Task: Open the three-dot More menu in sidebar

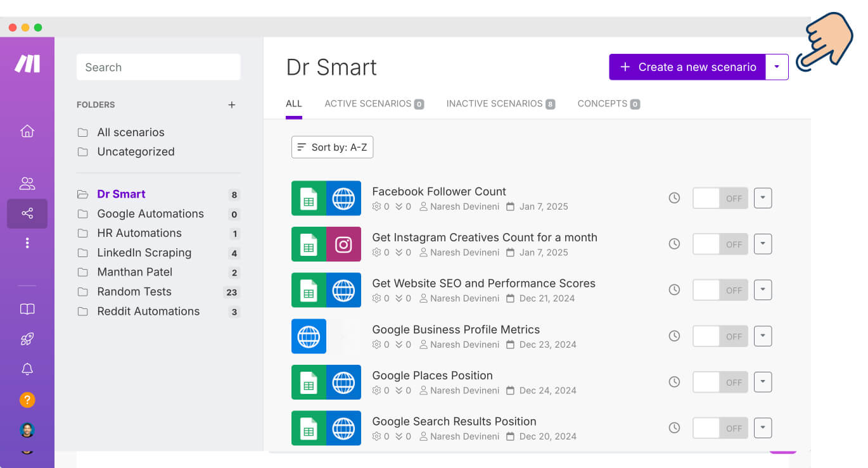Action: click(27, 243)
